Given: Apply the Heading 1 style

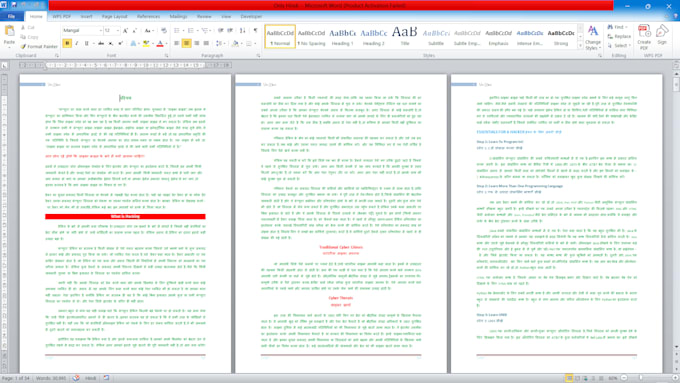Looking at the screenshot, I should [343, 36].
